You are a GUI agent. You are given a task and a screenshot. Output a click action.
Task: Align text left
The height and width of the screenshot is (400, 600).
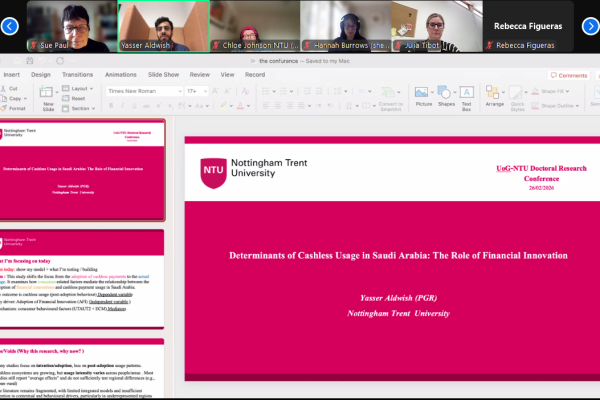266,105
